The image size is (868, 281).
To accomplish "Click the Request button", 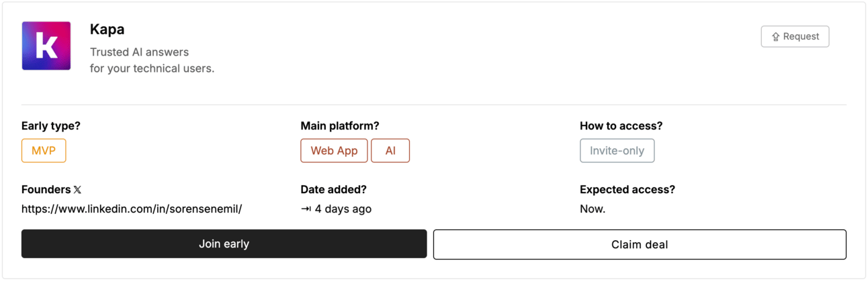I will (795, 36).
